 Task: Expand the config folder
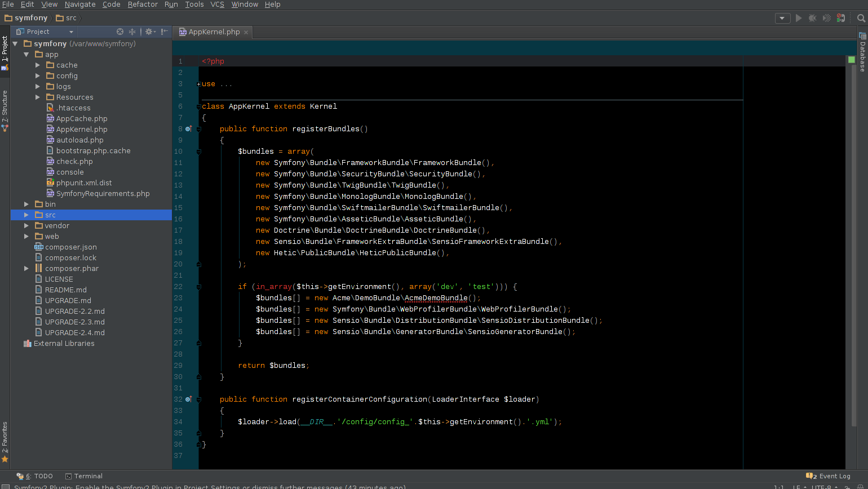(x=38, y=75)
